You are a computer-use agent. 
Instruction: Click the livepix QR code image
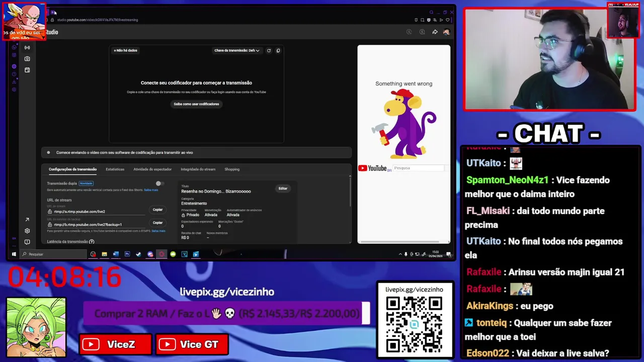[x=415, y=324]
